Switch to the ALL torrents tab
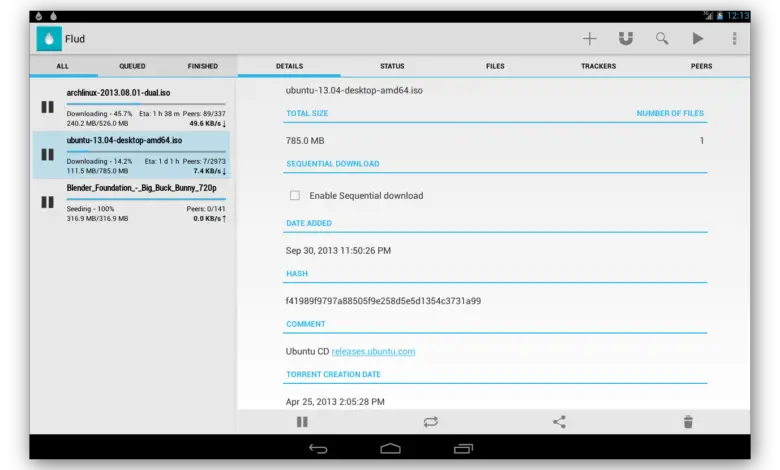This screenshot has height=470, width=780. pyautogui.click(x=63, y=66)
